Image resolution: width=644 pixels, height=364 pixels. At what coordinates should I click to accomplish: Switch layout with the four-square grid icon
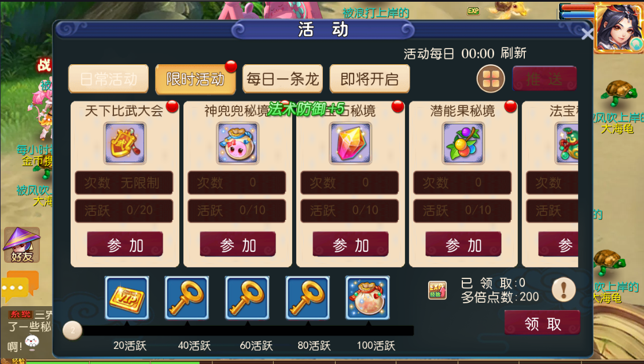pyautogui.click(x=491, y=79)
